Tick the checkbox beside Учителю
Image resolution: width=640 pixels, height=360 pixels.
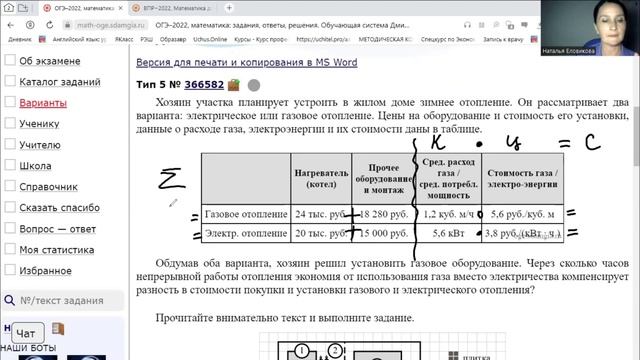tap(10, 144)
